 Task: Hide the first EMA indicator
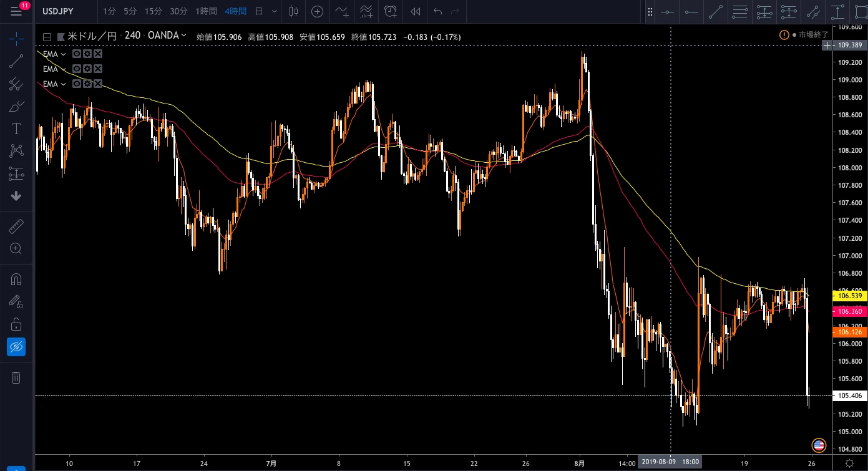[77, 54]
